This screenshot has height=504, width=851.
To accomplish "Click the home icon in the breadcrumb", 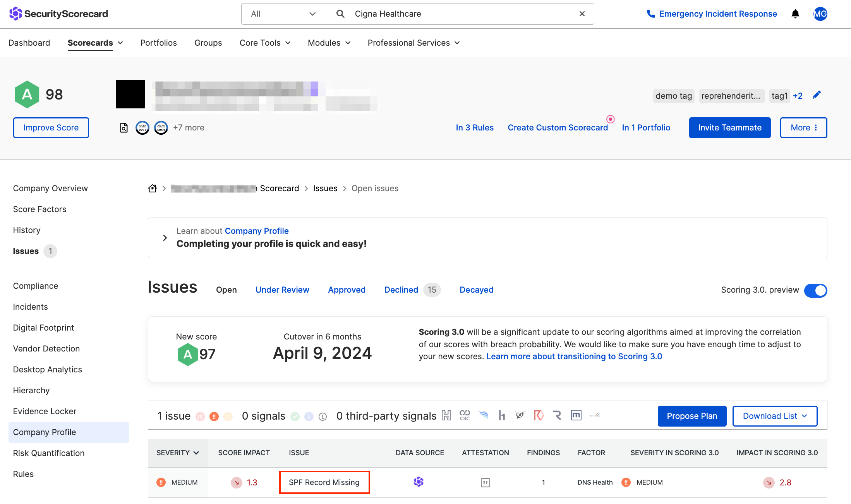I will [153, 188].
